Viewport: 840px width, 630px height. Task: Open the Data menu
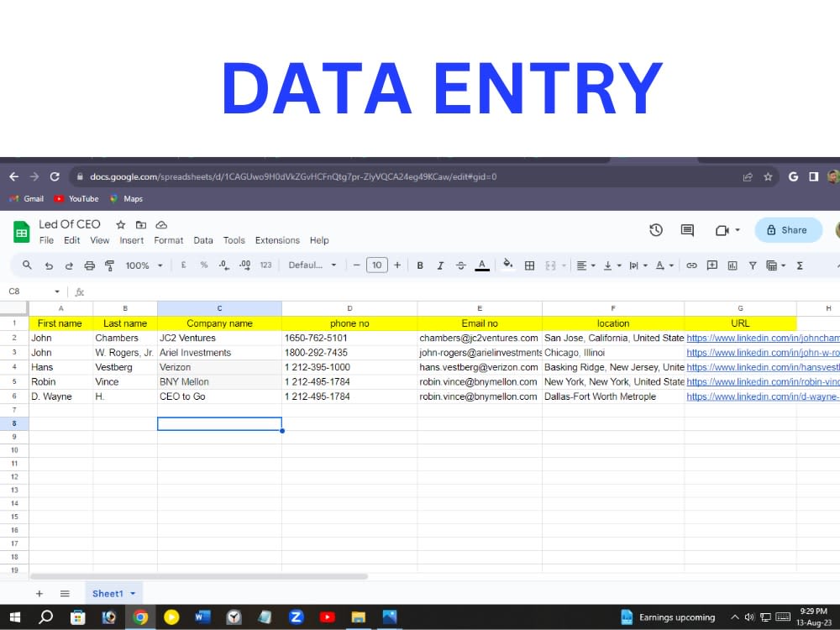(x=203, y=240)
